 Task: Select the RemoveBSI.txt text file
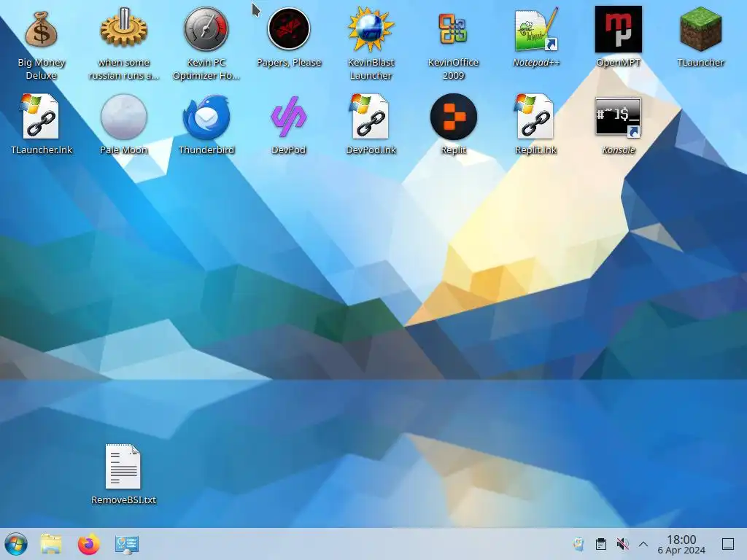coord(123,467)
